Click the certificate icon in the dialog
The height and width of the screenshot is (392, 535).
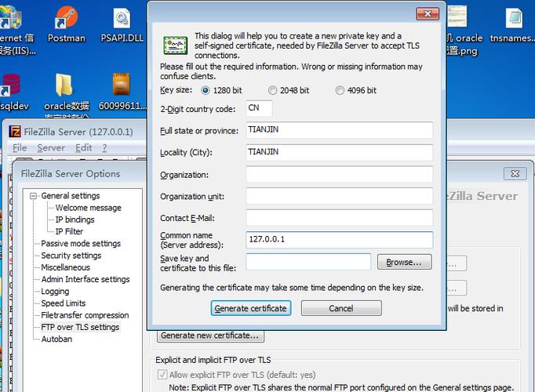pos(175,45)
